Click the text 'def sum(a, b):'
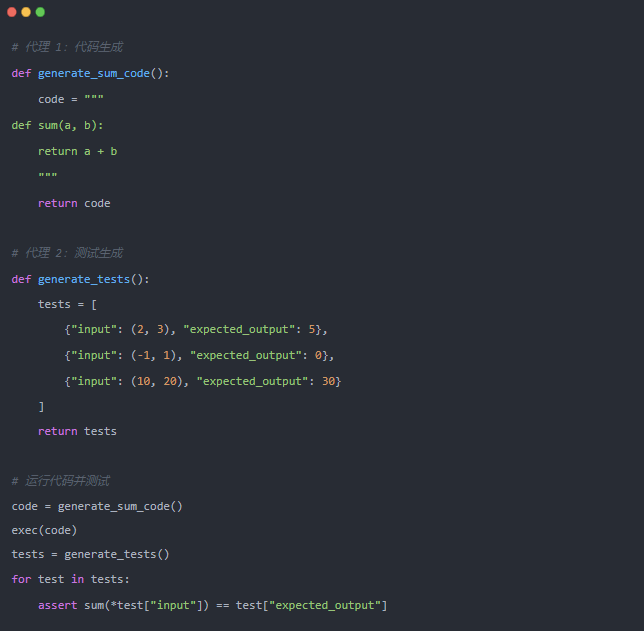Viewport: 644px width, 631px height. coord(58,125)
